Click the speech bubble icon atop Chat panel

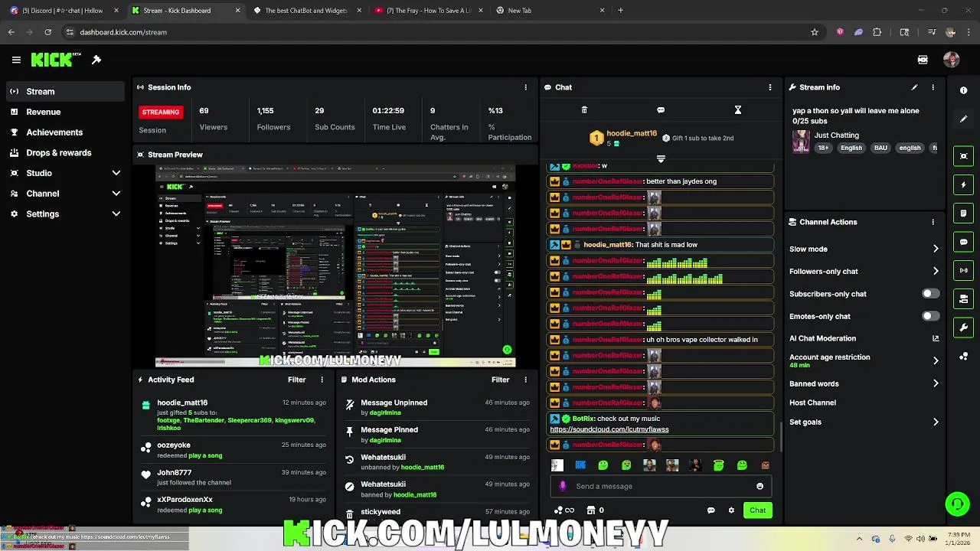(x=661, y=110)
